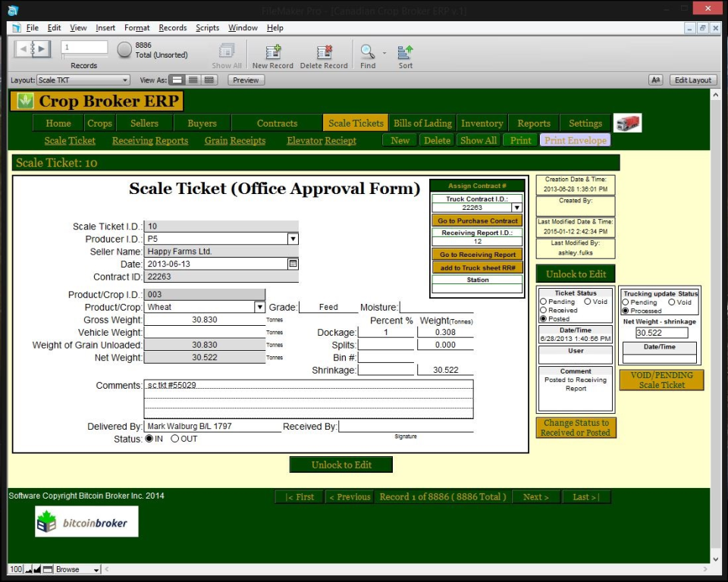
Task: Open the Elevator Reciept link
Action: [x=322, y=141]
